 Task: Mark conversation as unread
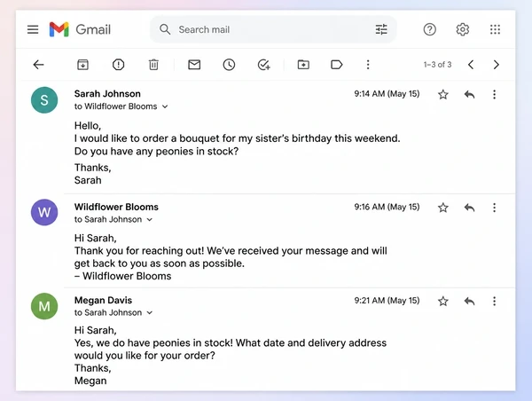point(194,65)
